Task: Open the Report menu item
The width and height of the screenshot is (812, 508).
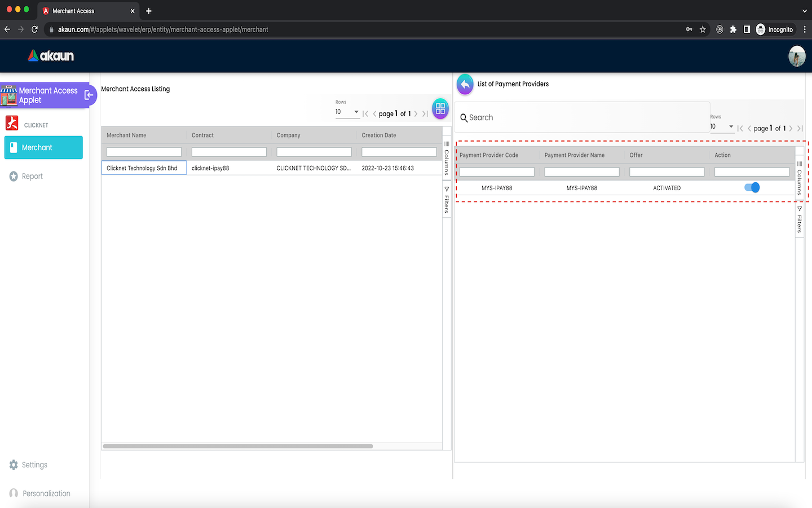Action: point(32,176)
